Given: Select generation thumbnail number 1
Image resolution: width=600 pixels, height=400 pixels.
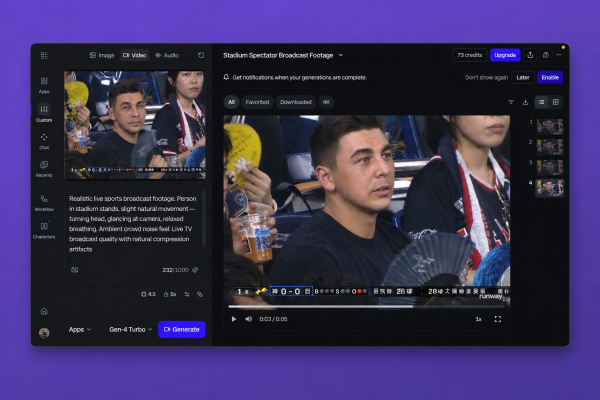Looking at the screenshot, I should [550, 127].
